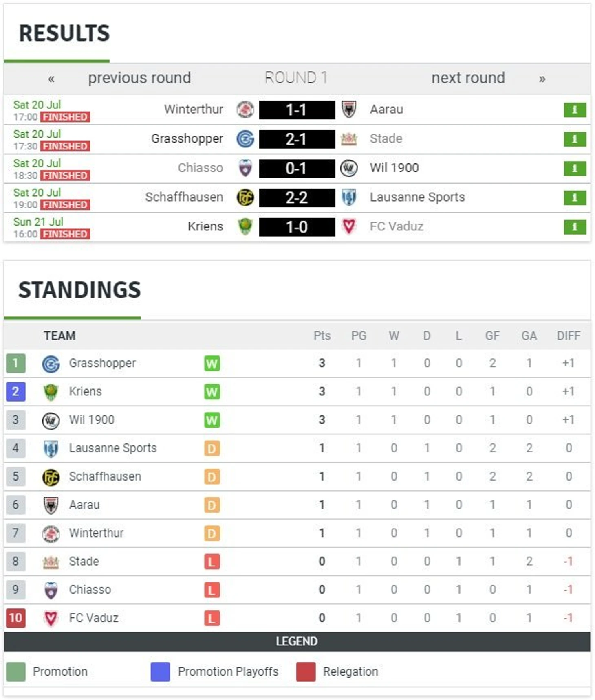Go to next round with right chevron

[542, 79]
